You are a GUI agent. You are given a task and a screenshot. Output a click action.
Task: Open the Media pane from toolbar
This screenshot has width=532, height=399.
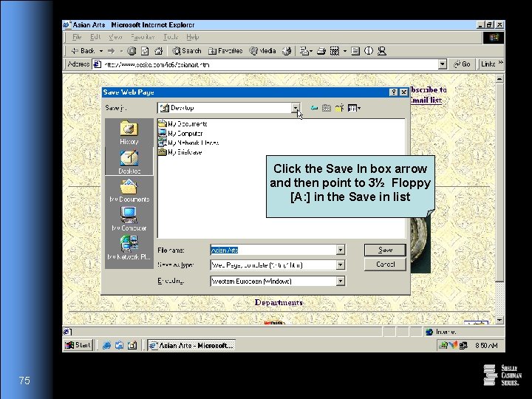262,51
